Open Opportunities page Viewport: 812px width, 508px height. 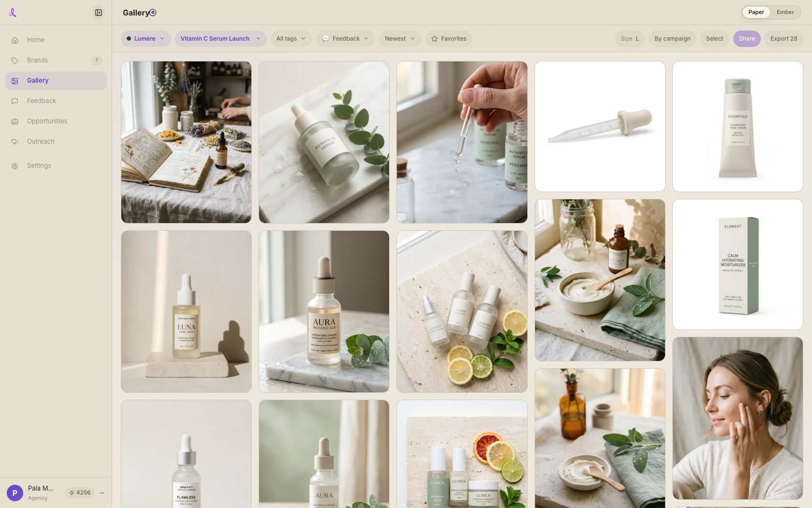click(x=56, y=121)
